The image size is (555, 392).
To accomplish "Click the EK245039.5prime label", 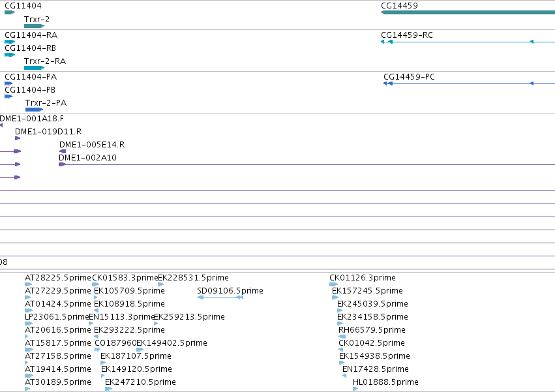I will 372,304.
